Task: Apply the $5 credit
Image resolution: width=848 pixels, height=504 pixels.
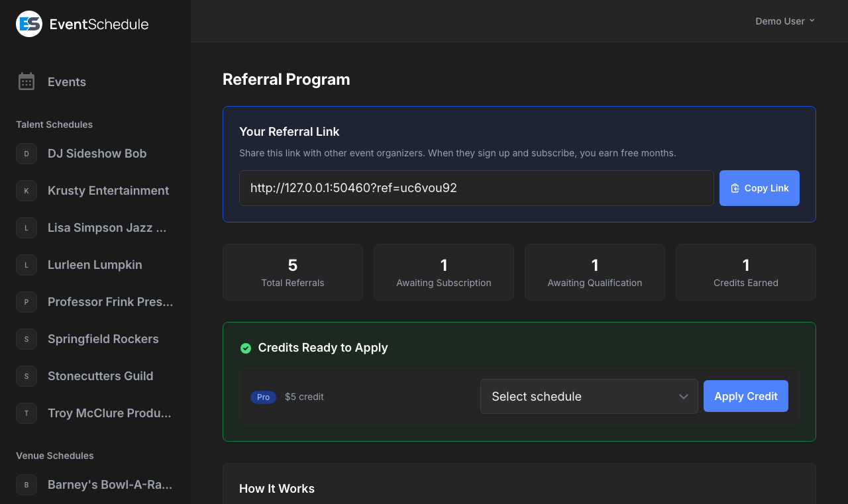Action: click(745, 396)
